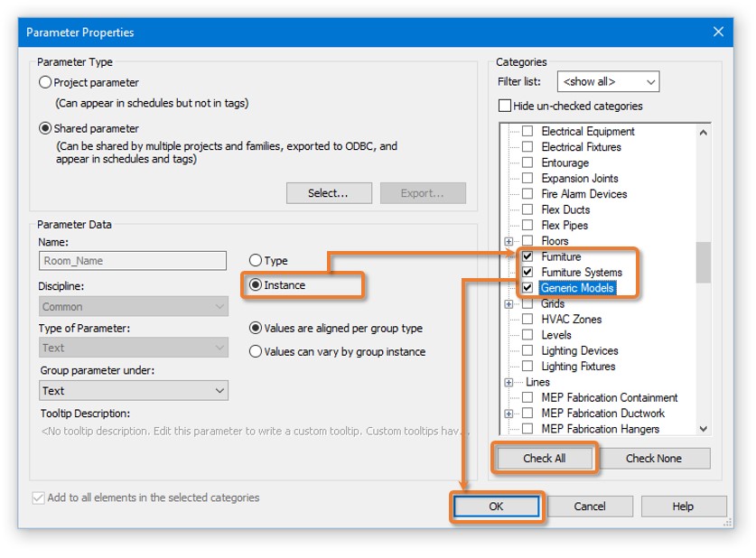This screenshot has width=756, height=558.
Task: Uncheck the Furniture Systems checkbox
Action: 527,272
